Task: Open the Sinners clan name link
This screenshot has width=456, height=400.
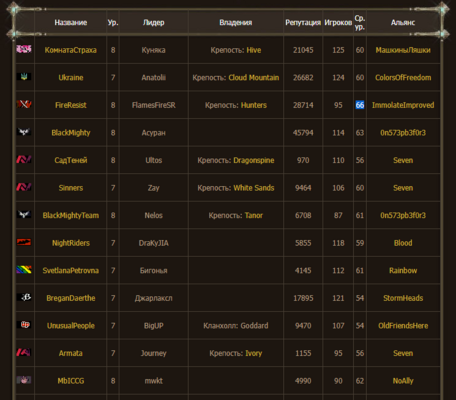Action: click(71, 188)
